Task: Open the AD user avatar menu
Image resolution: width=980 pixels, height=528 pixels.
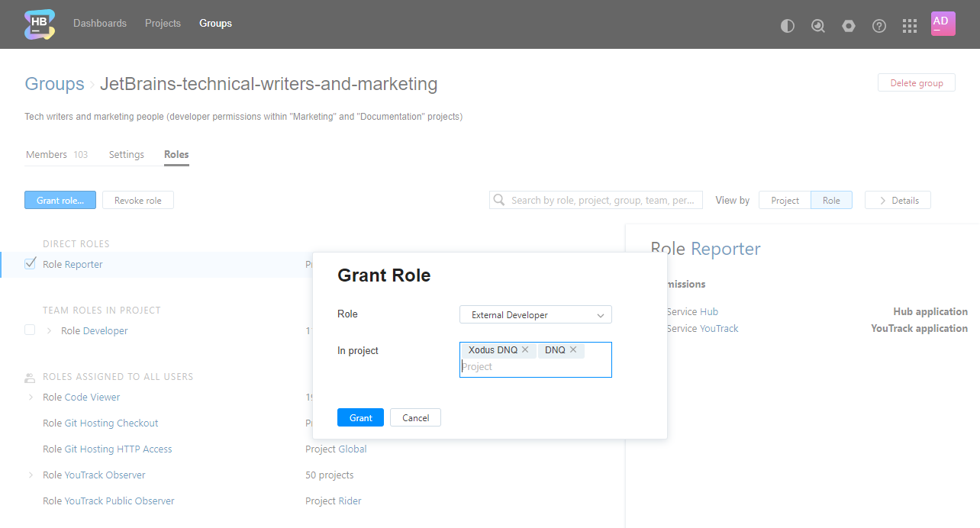Action: (943, 24)
